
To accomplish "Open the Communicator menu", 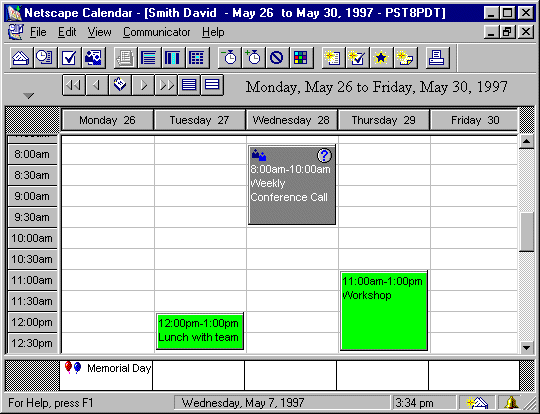I will 157,32.
